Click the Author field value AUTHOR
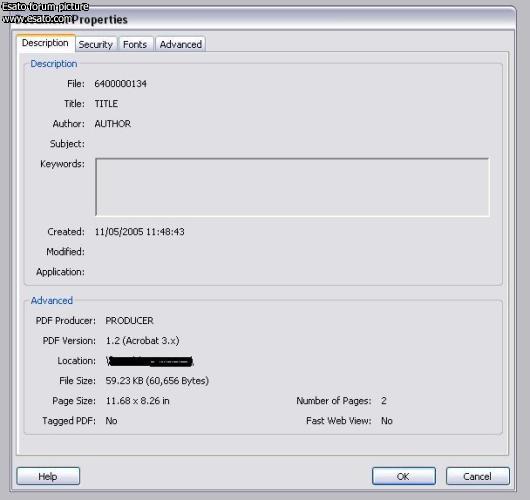 113,124
